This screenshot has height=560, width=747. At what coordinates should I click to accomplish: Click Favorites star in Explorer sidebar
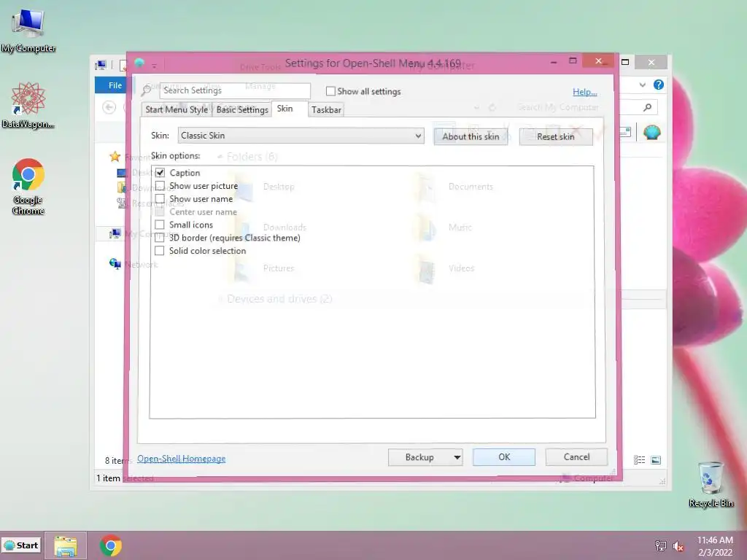tap(115, 157)
